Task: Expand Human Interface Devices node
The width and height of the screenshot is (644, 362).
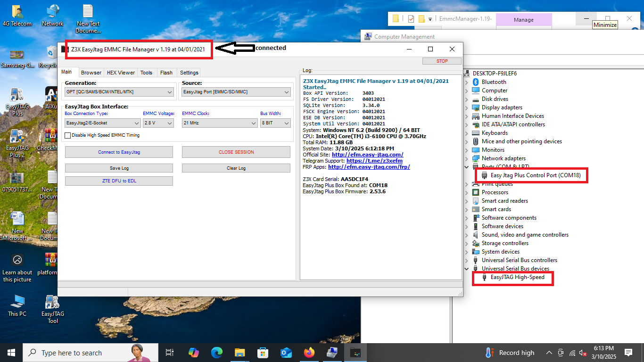Action: 467,116
